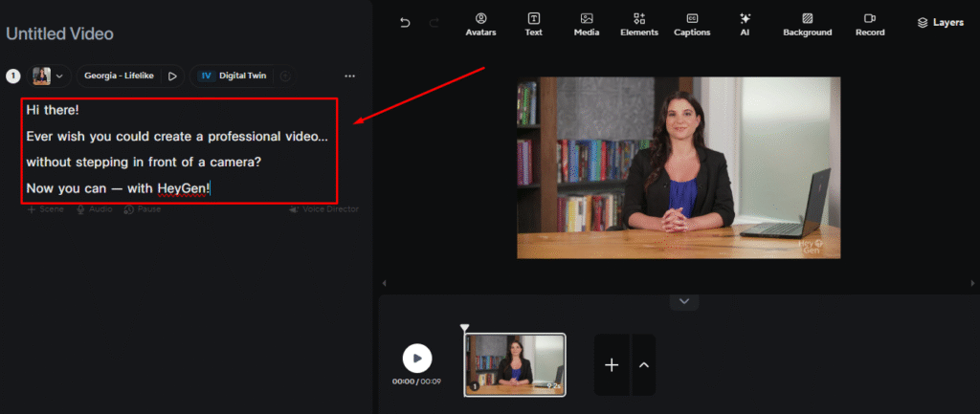
Task: Open the Elements panel
Action: pos(639,23)
